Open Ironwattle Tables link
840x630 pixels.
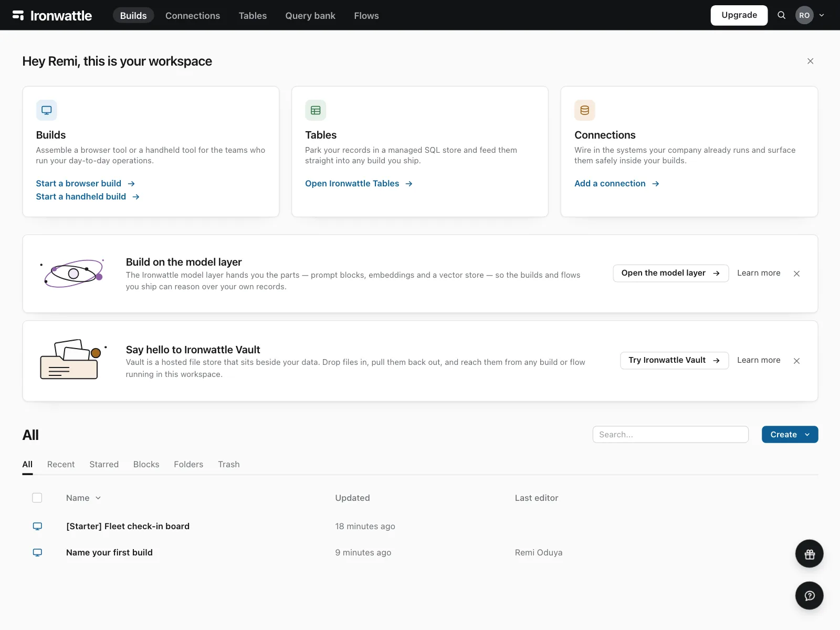(x=359, y=184)
